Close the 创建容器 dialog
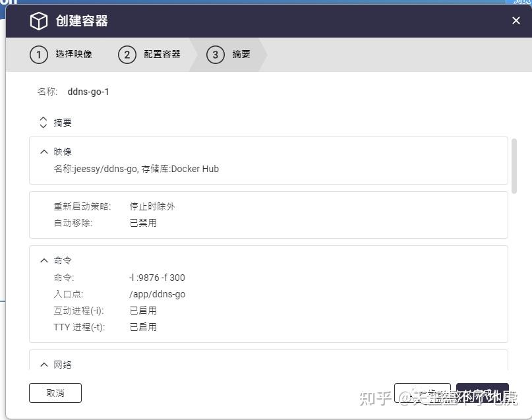The height and width of the screenshot is (420, 532). 516,20
